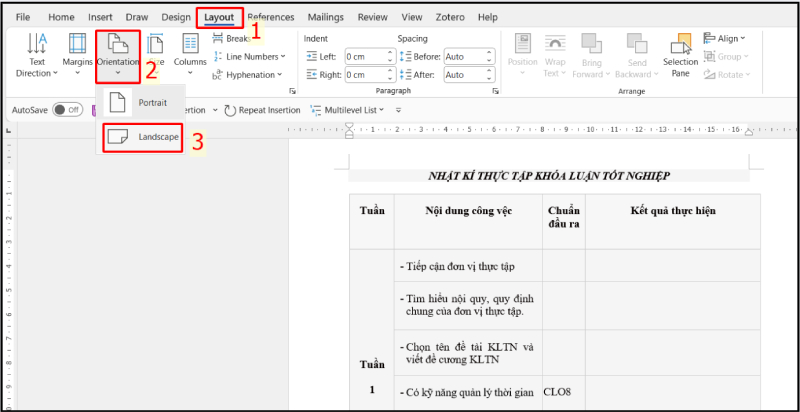Click the Spacing Before value field
The width and height of the screenshot is (800, 412).
[466, 57]
